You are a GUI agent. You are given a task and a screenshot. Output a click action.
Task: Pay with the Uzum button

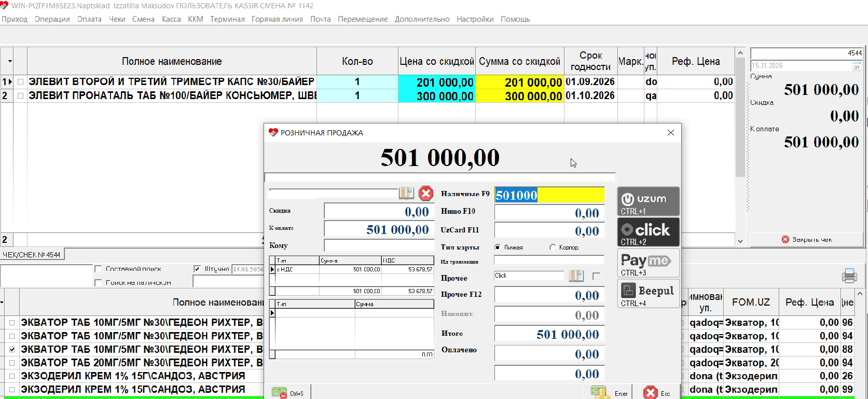point(648,202)
